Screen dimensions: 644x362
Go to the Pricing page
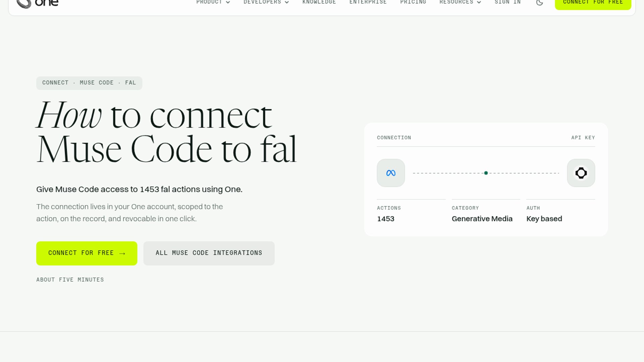pos(413,2)
